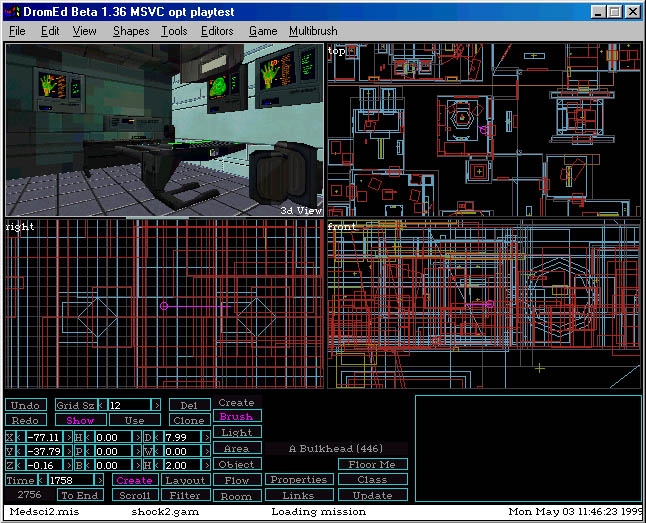Click the Grid Sz value field showing 12
The image size is (646, 523).
point(129,405)
